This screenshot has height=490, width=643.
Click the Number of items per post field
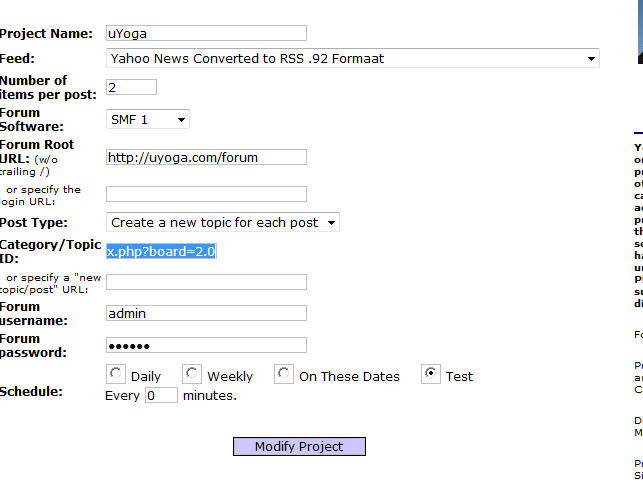131,88
